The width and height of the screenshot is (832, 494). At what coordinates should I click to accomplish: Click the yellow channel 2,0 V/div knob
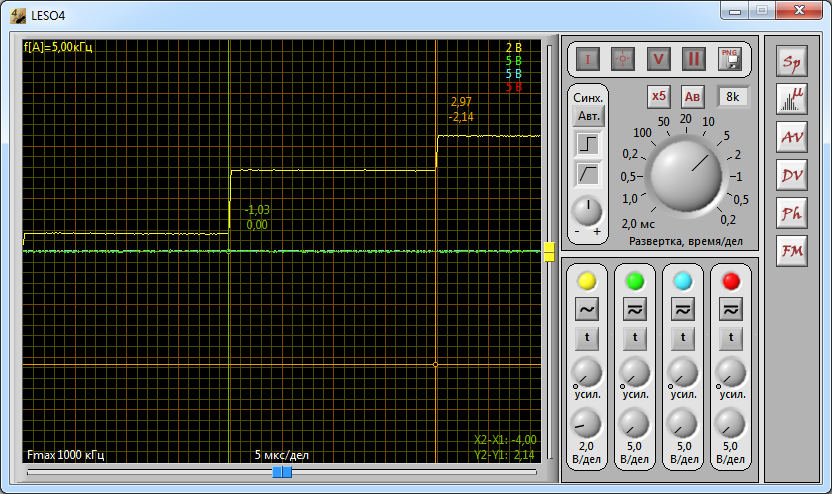pos(586,424)
